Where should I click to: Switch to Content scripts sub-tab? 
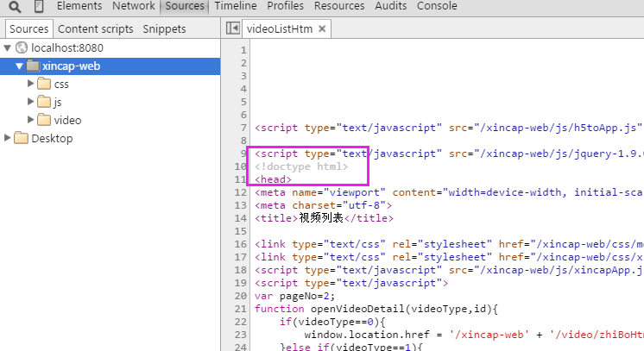click(95, 29)
